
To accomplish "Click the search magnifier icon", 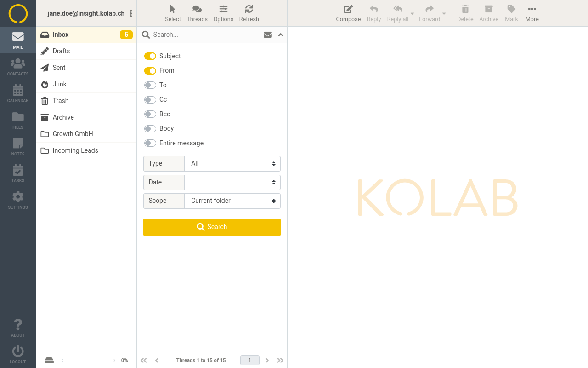I will [146, 34].
